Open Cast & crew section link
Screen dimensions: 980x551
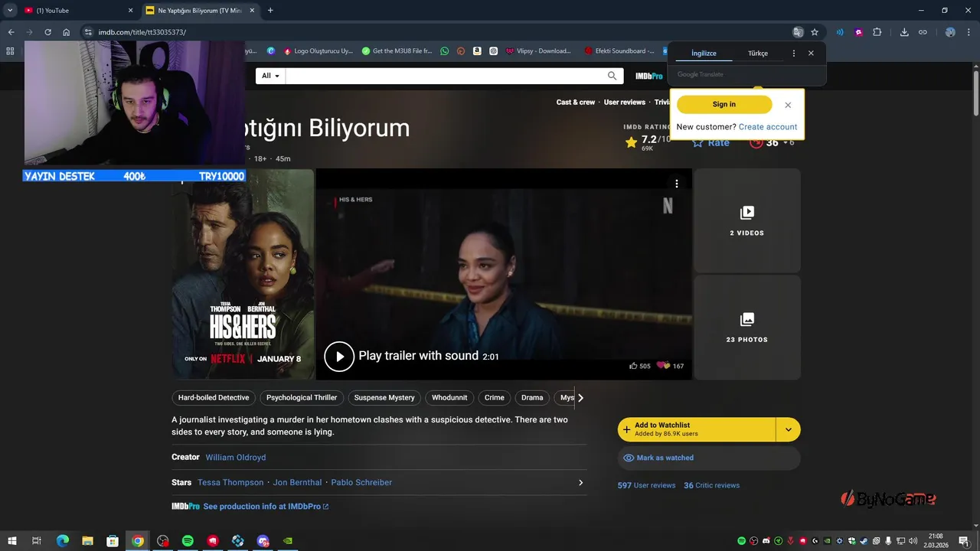pyautogui.click(x=576, y=103)
